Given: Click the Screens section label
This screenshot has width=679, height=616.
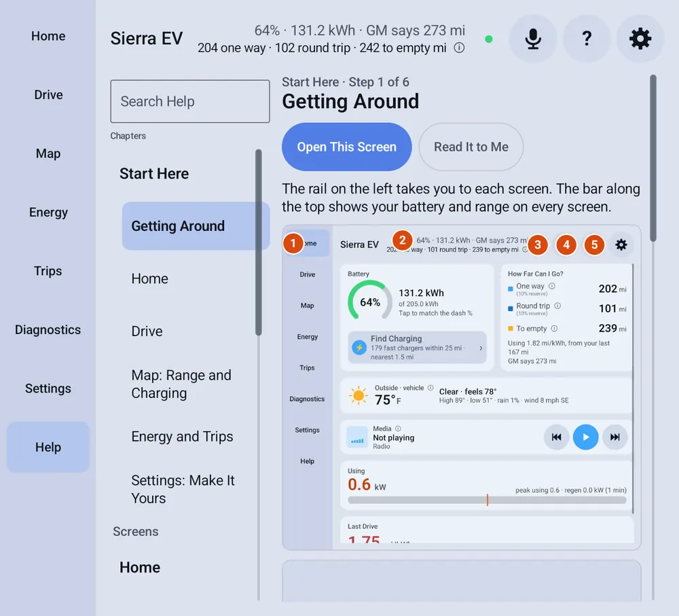Looking at the screenshot, I should click(136, 532).
